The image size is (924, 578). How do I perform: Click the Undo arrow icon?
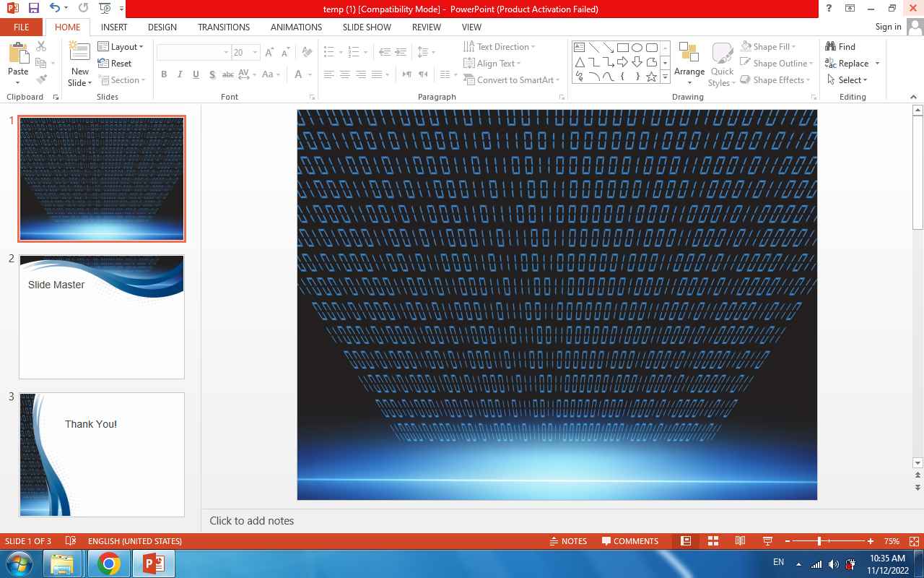[55, 9]
